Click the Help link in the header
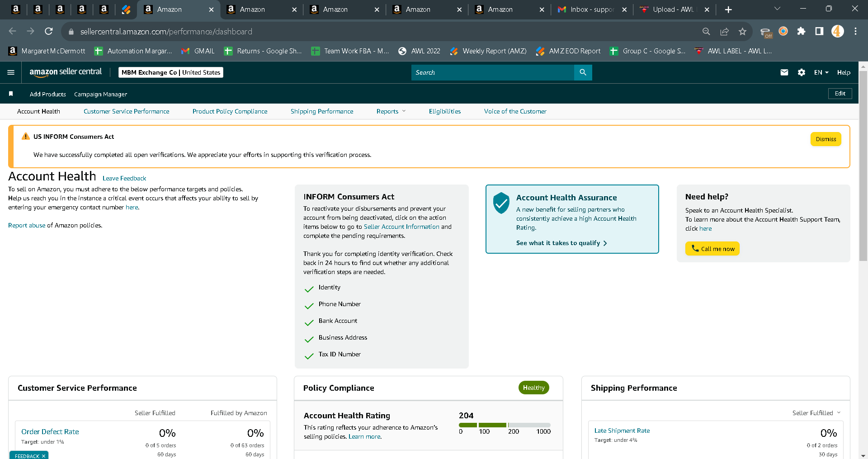Viewport: 868px width, 459px height. click(844, 72)
